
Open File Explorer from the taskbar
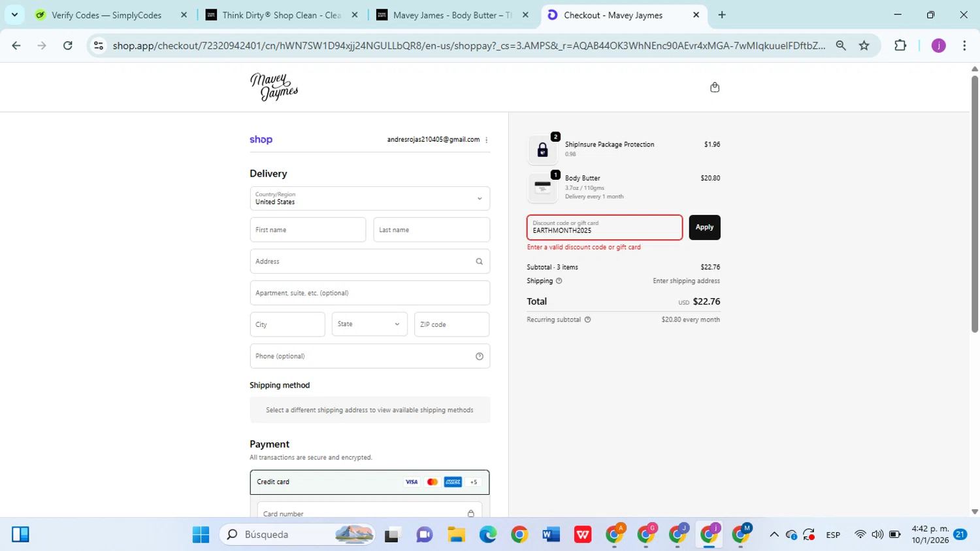click(456, 535)
